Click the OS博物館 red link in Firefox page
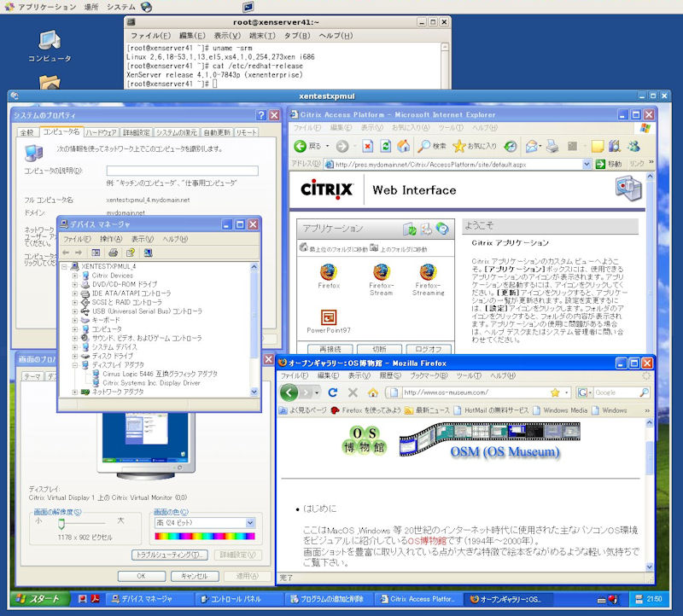The width and height of the screenshot is (683, 616). (428, 541)
